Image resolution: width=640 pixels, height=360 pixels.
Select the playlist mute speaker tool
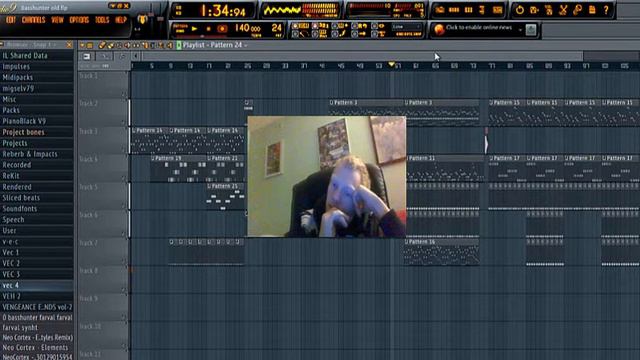tap(127, 45)
